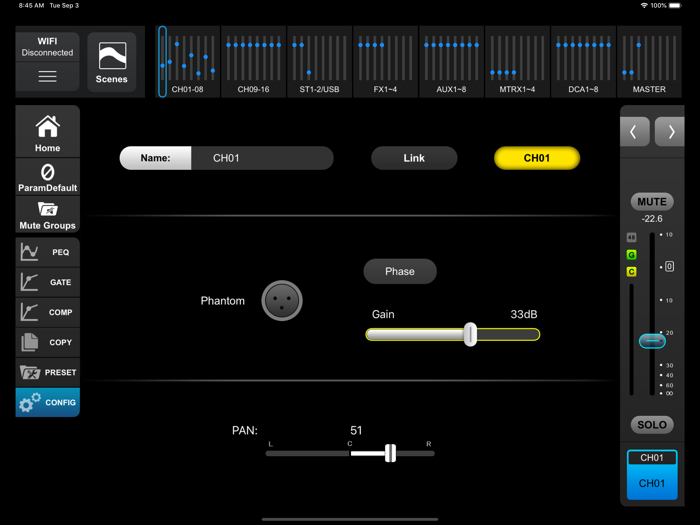Go to next channel with right chevron

(670, 132)
